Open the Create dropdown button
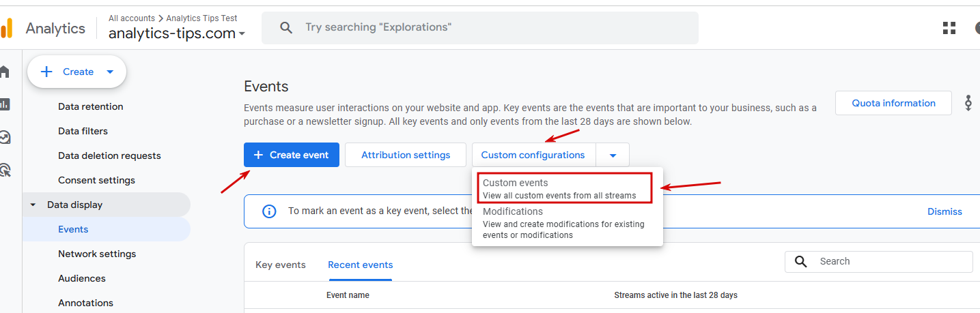Image resolution: width=980 pixels, height=313 pixels. click(x=76, y=72)
